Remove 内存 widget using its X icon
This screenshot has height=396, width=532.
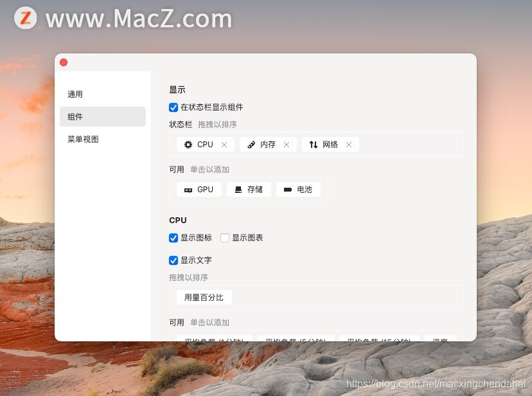(x=287, y=145)
